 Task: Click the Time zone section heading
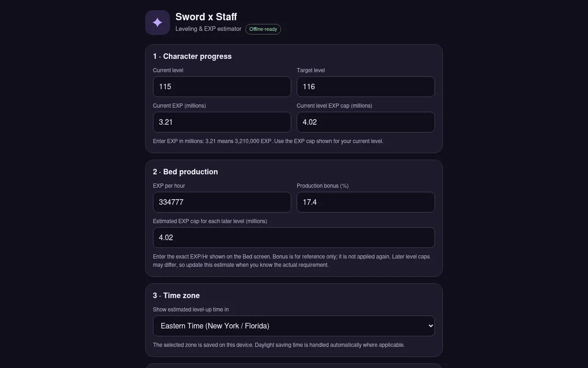tap(176, 295)
